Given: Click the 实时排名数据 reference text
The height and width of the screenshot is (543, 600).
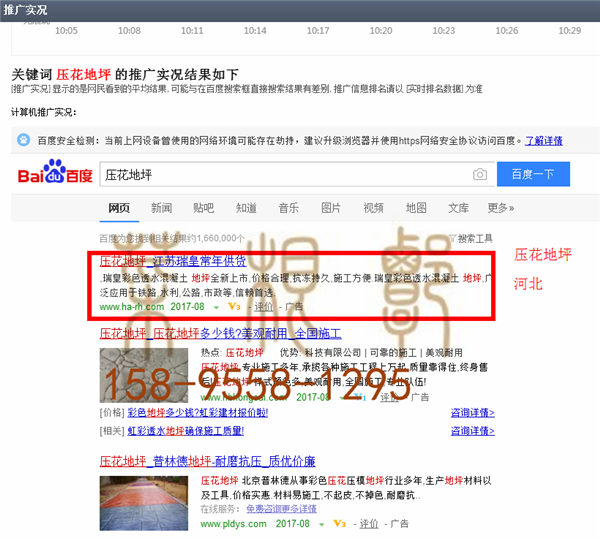Looking at the screenshot, I should [435, 89].
